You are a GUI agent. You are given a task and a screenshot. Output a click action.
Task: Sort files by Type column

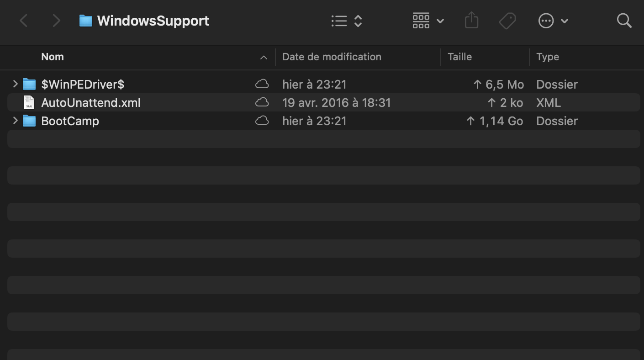(547, 57)
